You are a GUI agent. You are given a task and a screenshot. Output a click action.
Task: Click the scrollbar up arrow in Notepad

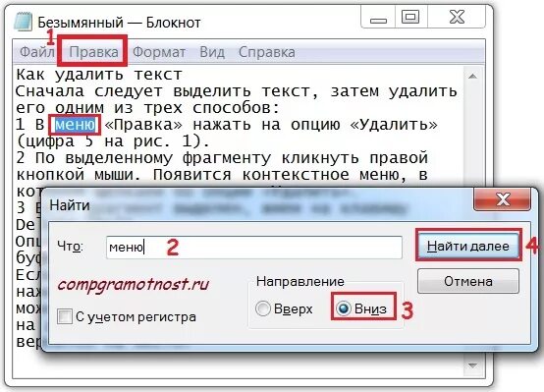[x=472, y=76]
